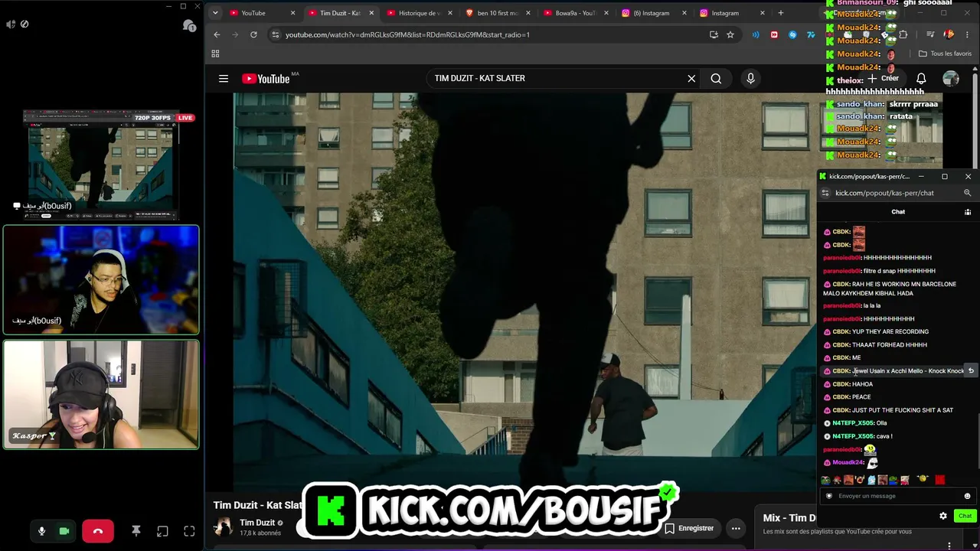Run the YouTube search with magnifier button
The height and width of the screenshot is (551, 980).
coord(716,78)
